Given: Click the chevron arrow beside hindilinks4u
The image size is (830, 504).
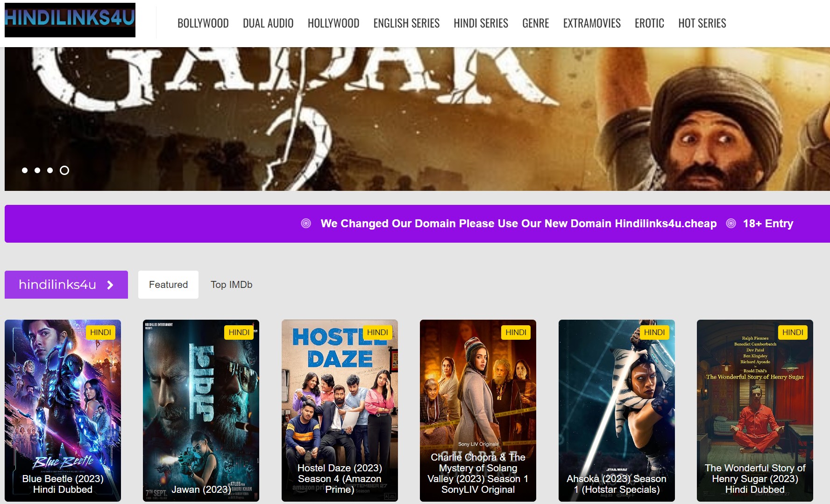Looking at the screenshot, I should tap(110, 285).
